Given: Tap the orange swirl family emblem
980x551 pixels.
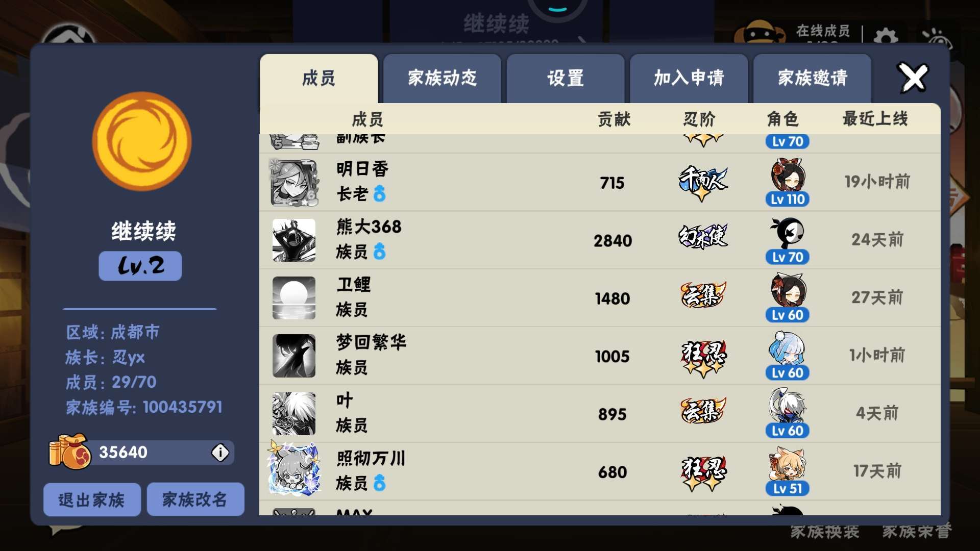Looking at the screenshot, I should click(142, 141).
